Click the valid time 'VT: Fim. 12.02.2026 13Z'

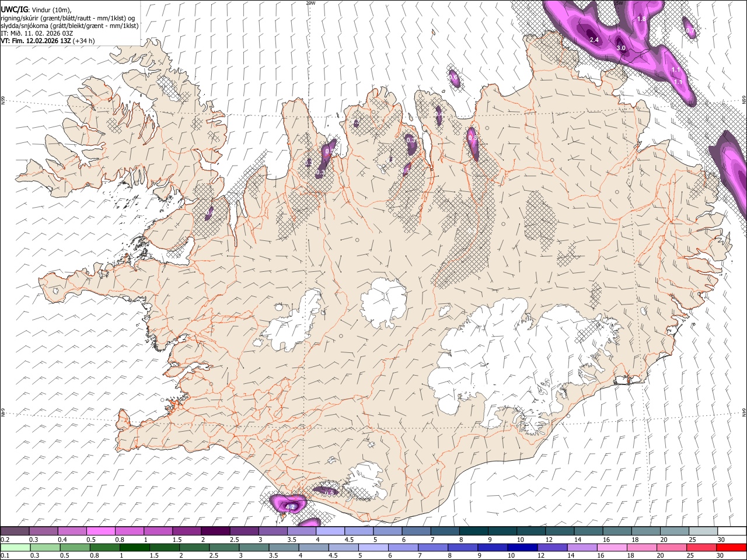click(36, 41)
